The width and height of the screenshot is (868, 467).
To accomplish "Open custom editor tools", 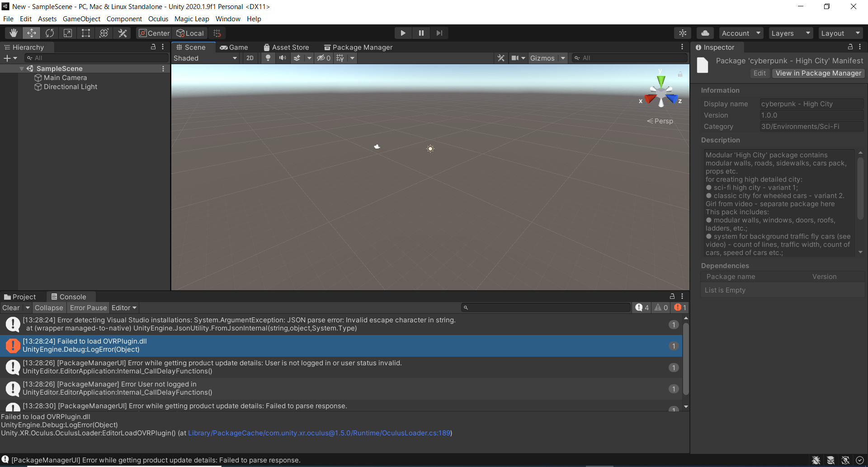I will point(122,33).
